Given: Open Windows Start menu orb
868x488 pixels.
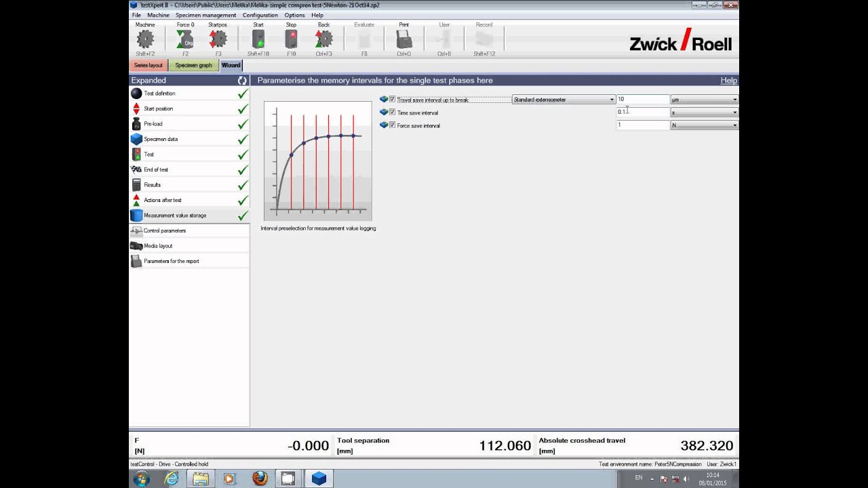Looking at the screenshot, I should click(x=142, y=479).
